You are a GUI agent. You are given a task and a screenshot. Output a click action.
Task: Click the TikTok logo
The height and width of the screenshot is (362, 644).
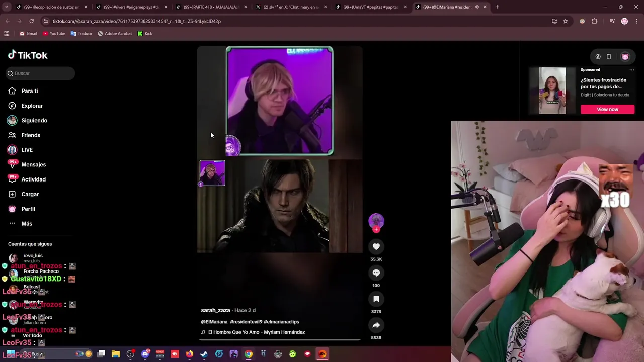28,55
